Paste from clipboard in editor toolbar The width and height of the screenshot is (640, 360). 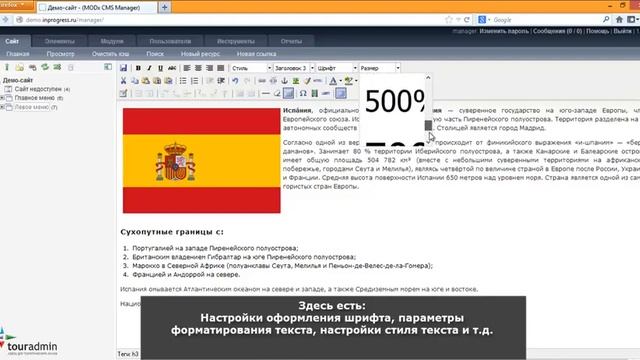145,81
